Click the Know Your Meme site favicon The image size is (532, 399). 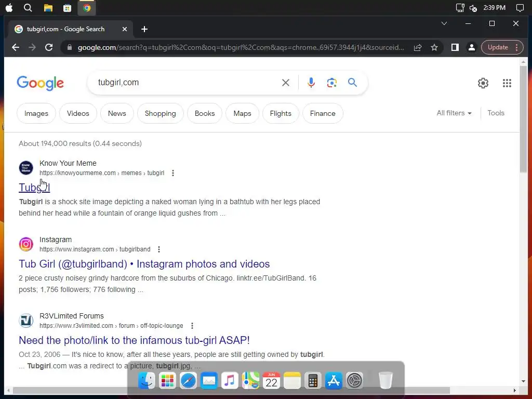tap(26, 168)
